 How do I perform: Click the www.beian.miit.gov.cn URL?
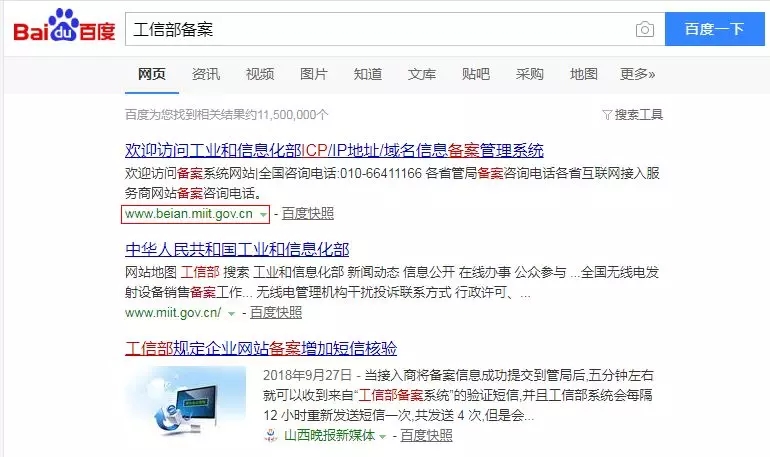(189, 214)
